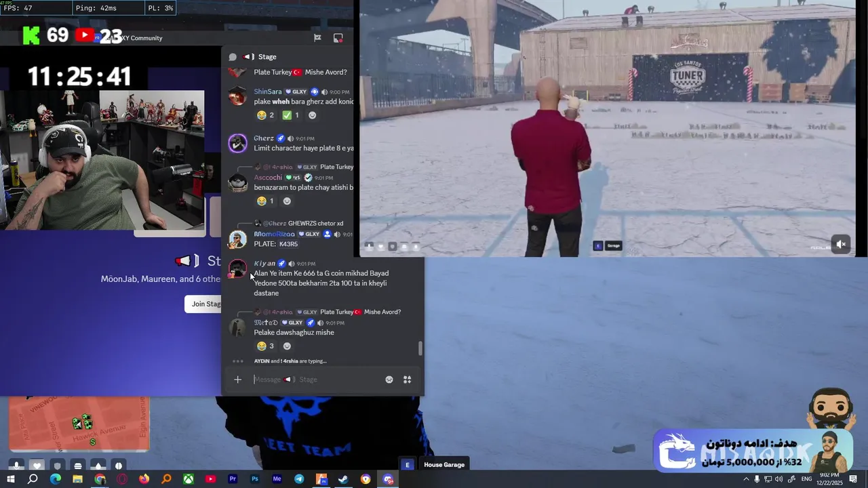Add a reaction to the Pelake dawshaghuz message
The height and width of the screenshot is (488, 868).
[x=287, y=346]
